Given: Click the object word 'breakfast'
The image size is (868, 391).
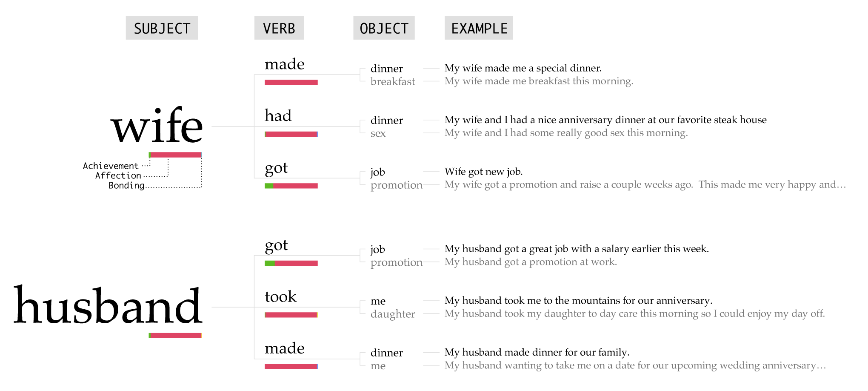Looking at the screenshot, I should coord(393,81).
